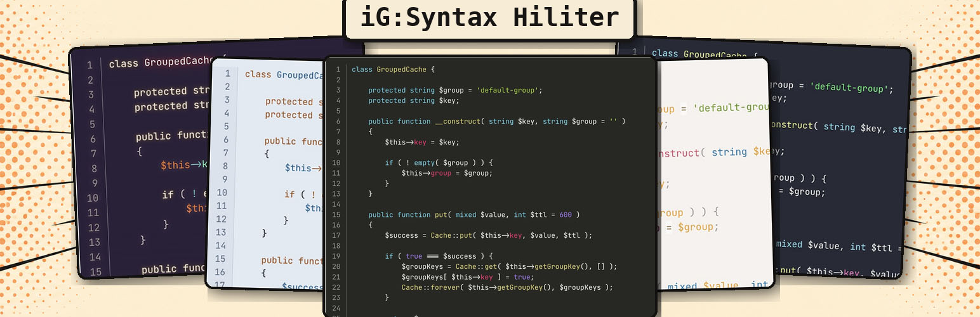Click '$groupKeys[ $this→key ] = true;' in center panel

pos(468,277)
